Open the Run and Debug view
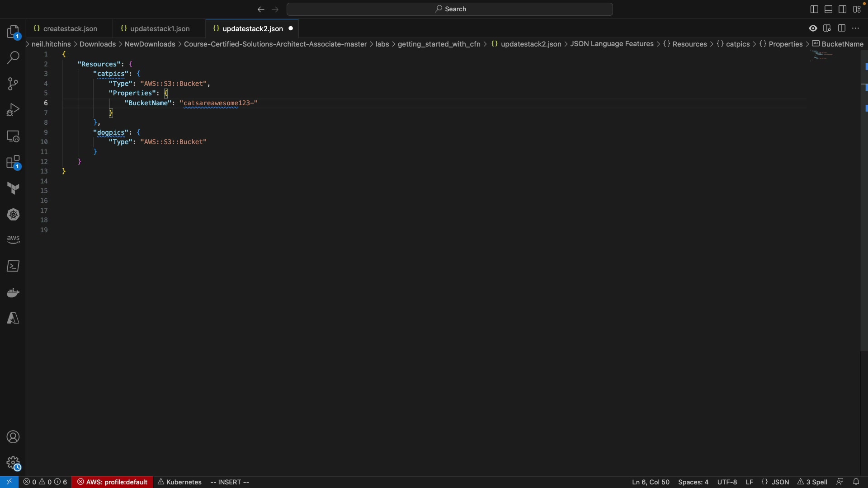The image size is (868, 488). click(x=13, y=110)
